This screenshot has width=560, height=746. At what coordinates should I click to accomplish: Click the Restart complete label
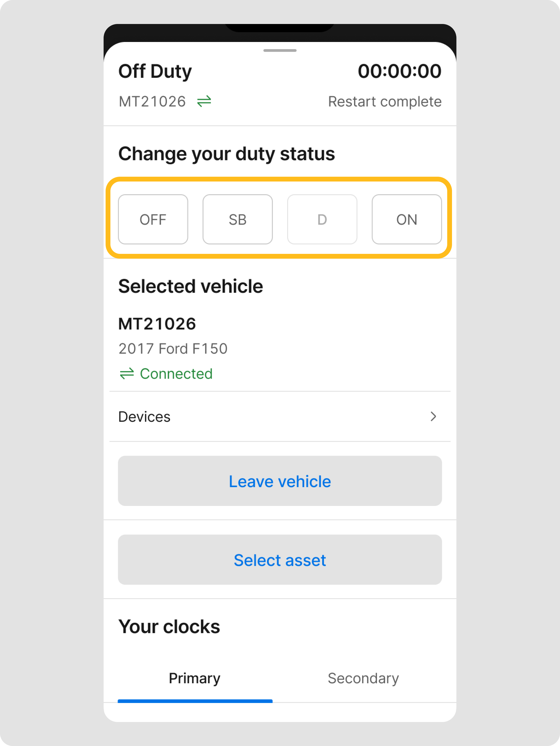point(385,102)
